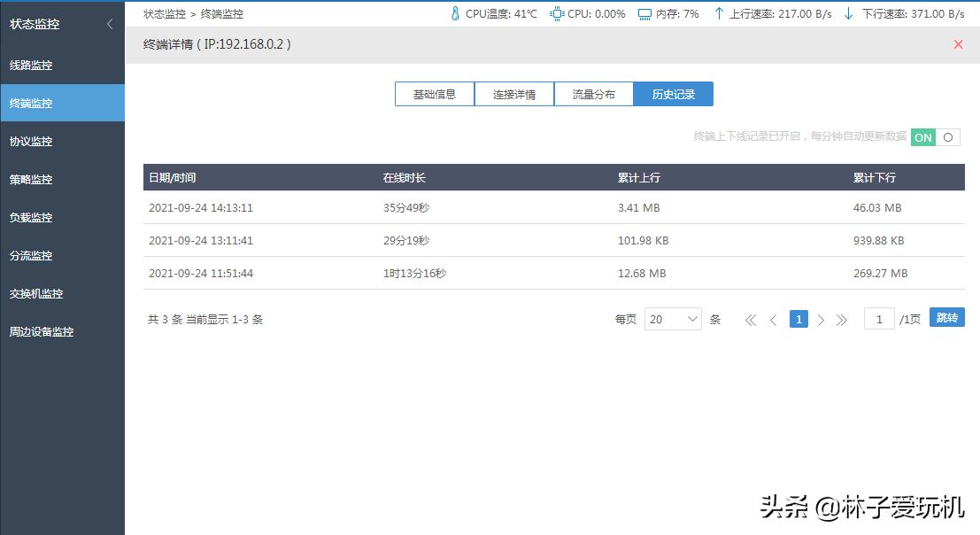Click the download speed down-arrow icon

point(848,14)
